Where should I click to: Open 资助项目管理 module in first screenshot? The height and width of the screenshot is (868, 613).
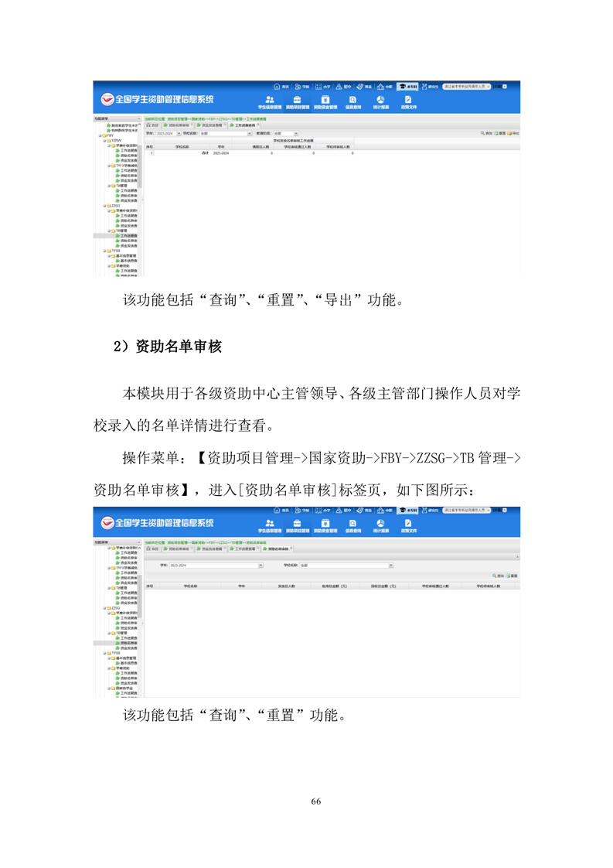[297, 102]
